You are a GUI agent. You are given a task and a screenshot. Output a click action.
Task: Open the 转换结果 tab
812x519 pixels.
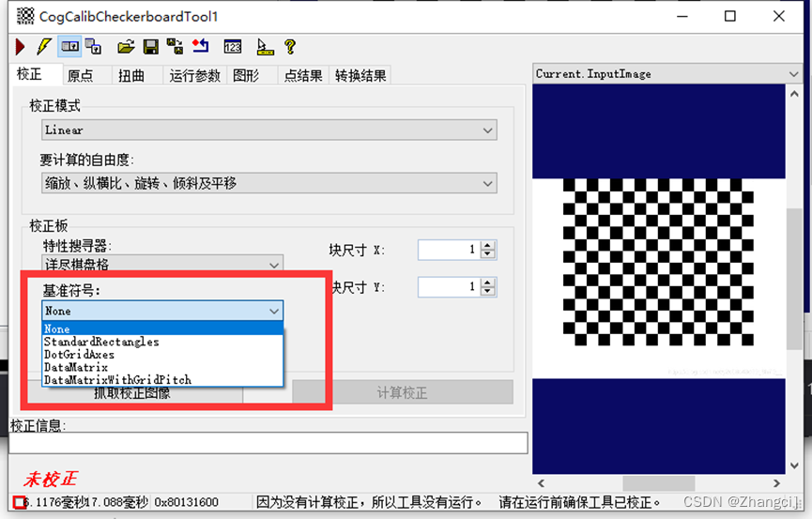click(360, 76)
